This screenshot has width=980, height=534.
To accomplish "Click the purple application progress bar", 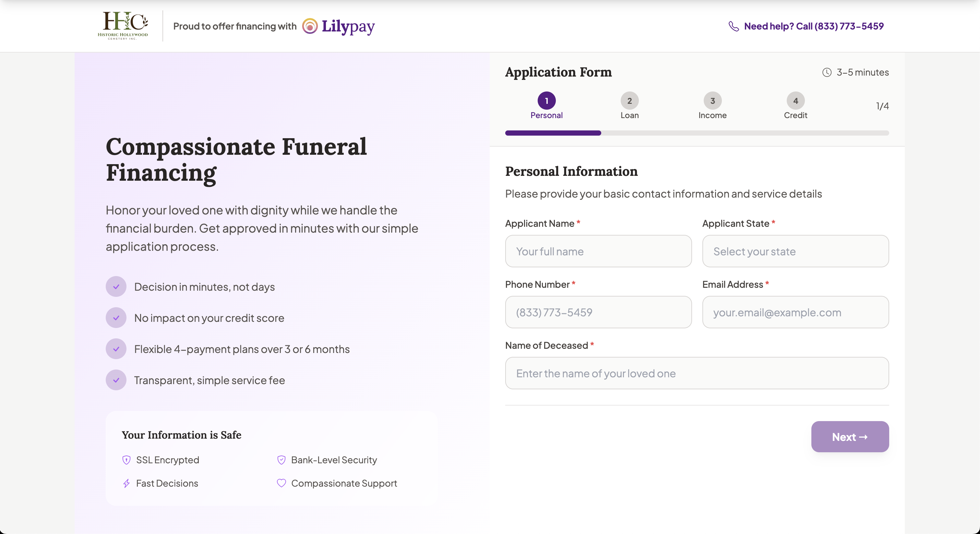I will 553,133.
